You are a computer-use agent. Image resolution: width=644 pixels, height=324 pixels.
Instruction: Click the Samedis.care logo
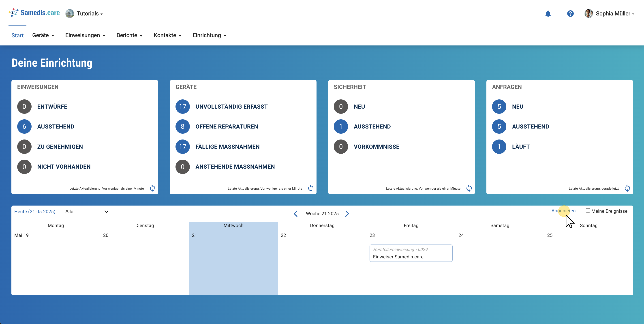(x=34, y=13)
